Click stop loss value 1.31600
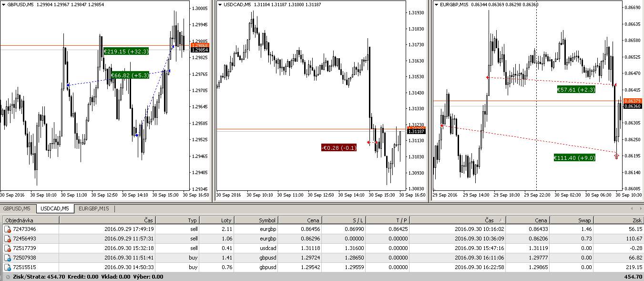Image resolution: width=644 pixels, height=281 pixels. coord(355,248)
